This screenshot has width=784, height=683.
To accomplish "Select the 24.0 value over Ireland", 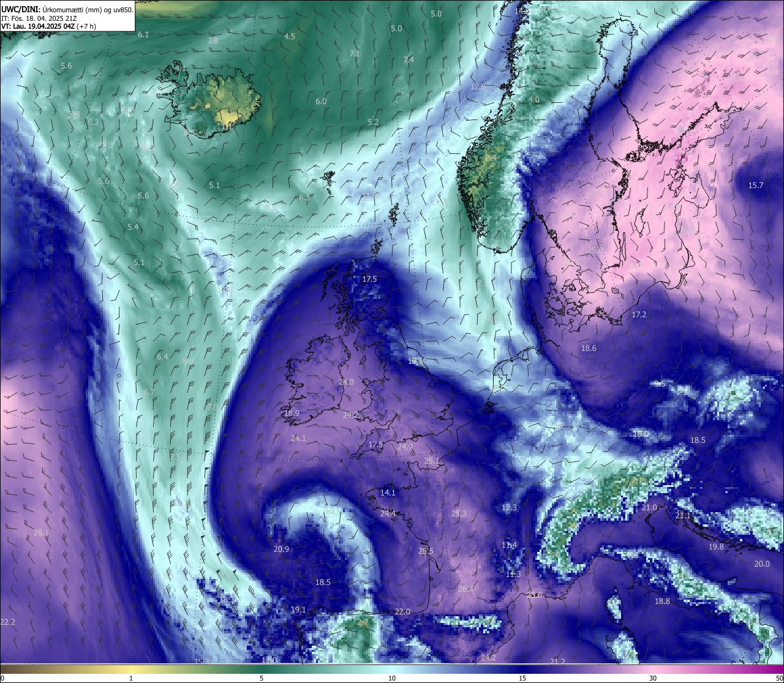I will [x=346, y=382].
